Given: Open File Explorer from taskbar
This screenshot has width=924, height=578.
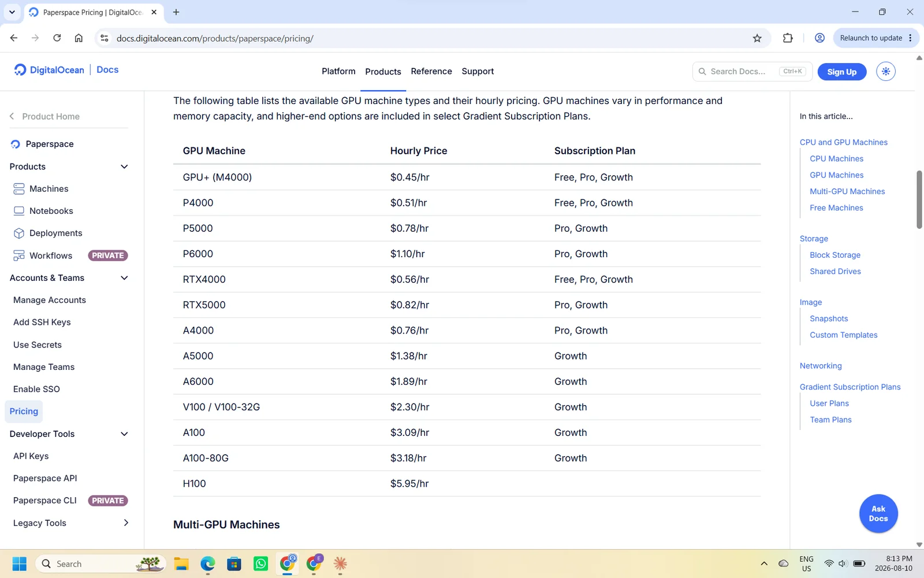Looking at the screenshot, I should pyautogui.click(x=181, y=564).
